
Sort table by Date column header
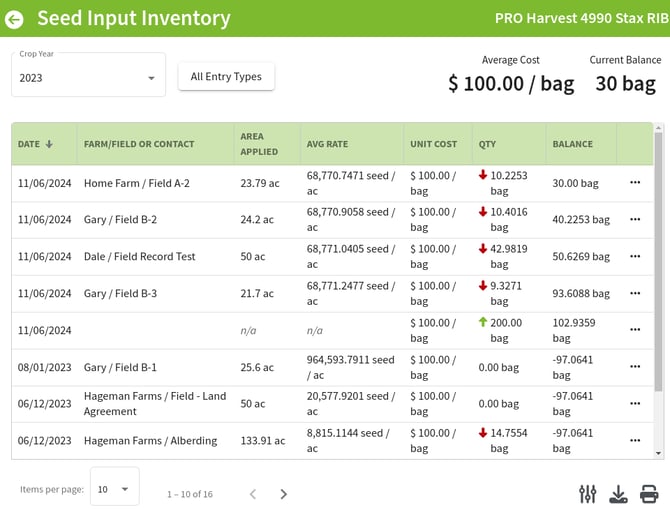point(35,144)
